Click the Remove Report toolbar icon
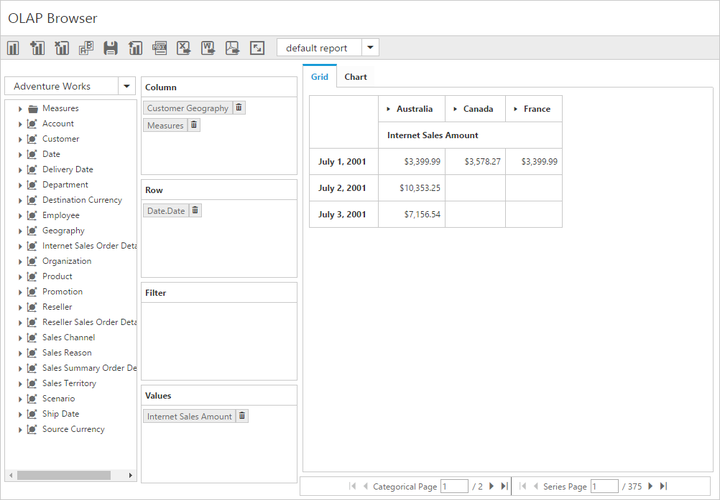 [x=62, y=48]
